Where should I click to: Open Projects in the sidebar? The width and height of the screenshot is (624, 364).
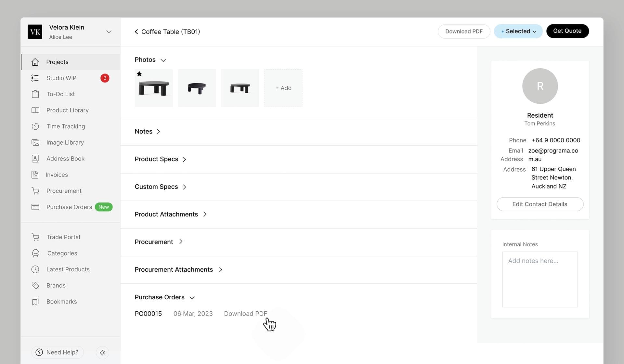pyautogui.click(x=71, y=62)
